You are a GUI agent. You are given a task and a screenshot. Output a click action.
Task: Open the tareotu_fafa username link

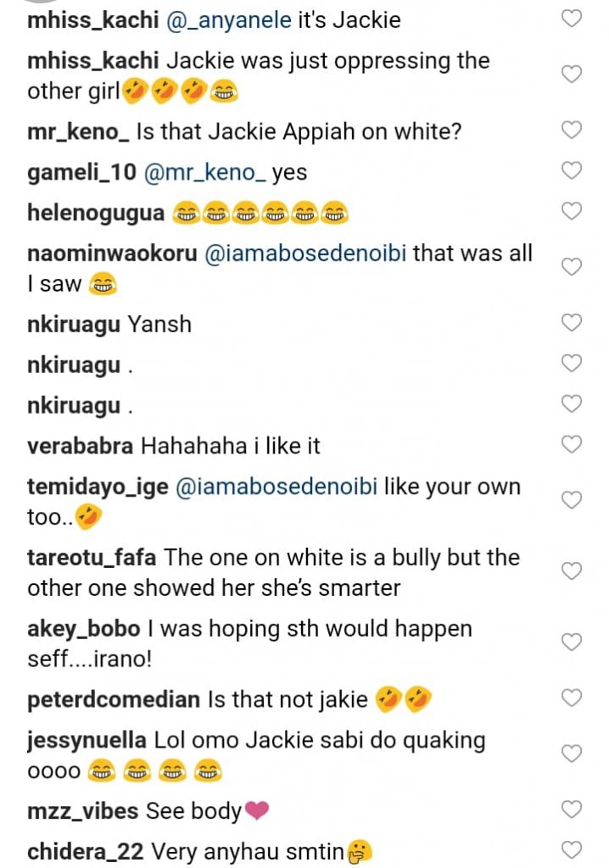click(x=92, y=559)
